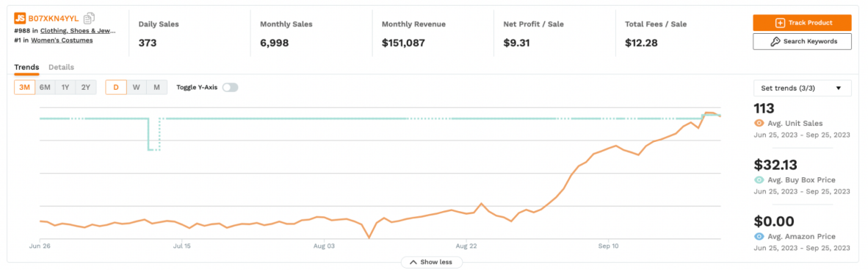This screenshot has width=868, height=270.
Task: Copy the ASIN with the clipboard icon
Action: (x=89, y=18)
